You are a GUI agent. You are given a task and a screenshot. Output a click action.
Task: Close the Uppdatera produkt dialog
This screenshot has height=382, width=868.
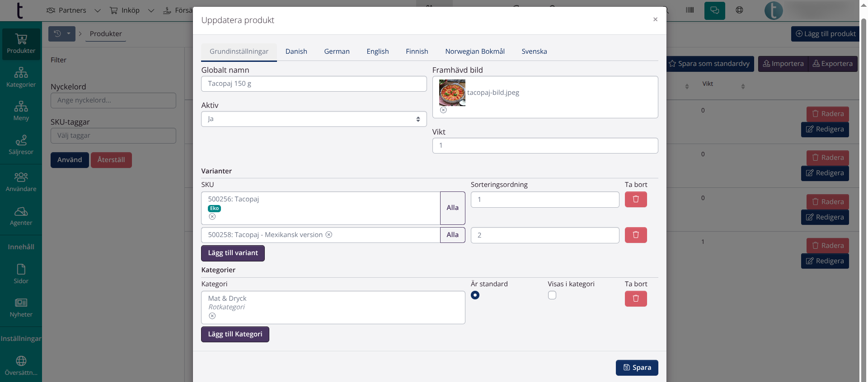tap(655, 19)
